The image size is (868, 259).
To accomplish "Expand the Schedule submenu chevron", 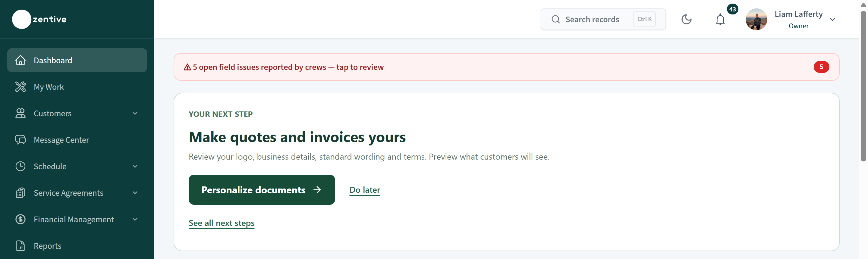I will tap(135, 166).
